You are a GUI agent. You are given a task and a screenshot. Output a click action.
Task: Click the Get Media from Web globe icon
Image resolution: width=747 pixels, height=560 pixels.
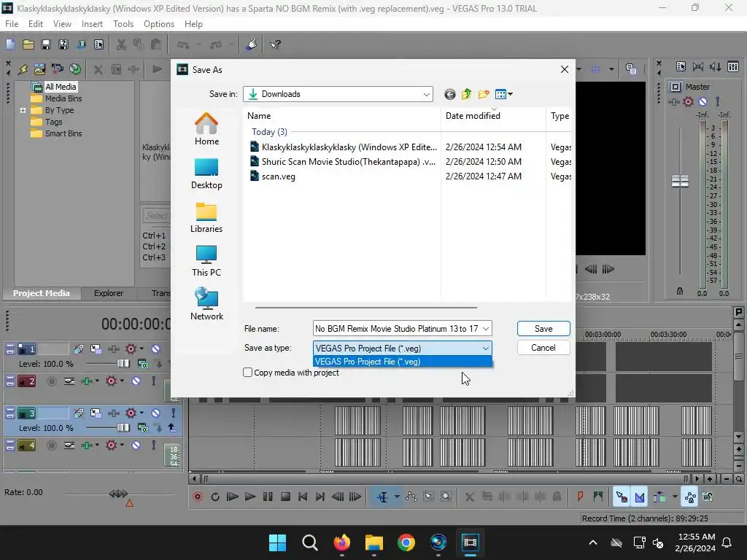pos(75,69)
